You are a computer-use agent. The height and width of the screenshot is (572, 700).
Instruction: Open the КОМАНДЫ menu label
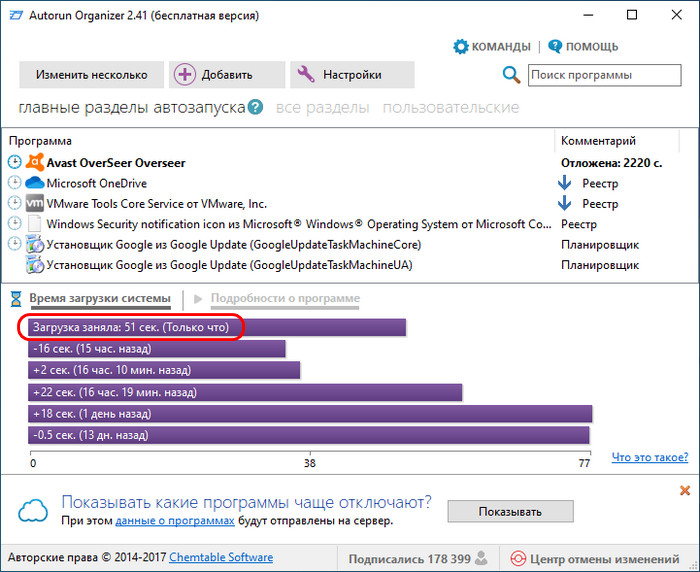click(x=501, y=46)
